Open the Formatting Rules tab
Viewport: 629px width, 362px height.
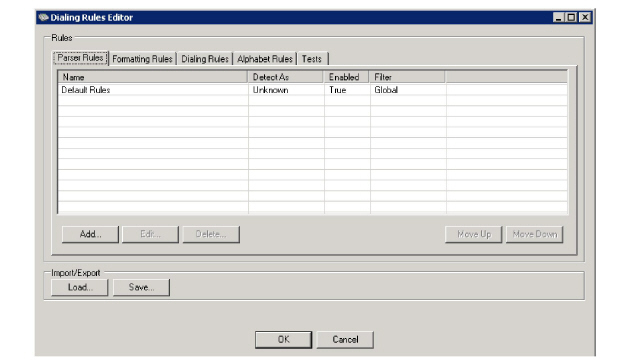click(x=142, y=59)
